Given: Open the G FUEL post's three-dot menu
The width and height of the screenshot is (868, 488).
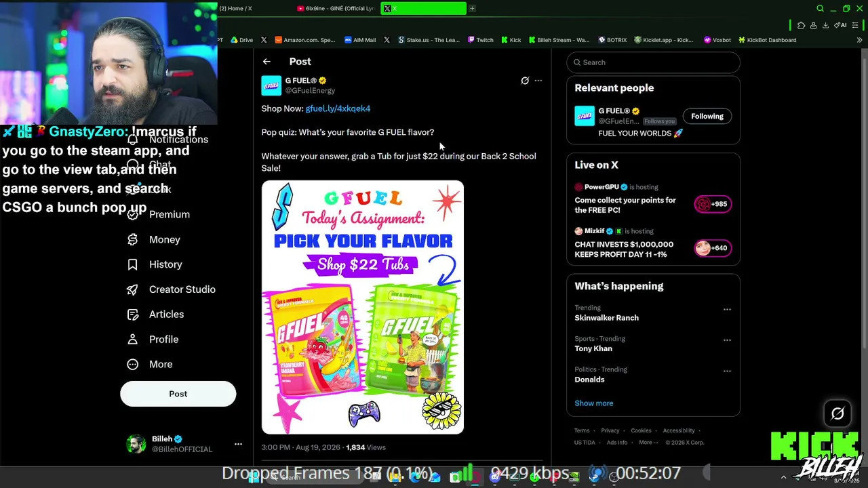Looking at the screenshot, I should pyautogui.click(x=538, y=81).
